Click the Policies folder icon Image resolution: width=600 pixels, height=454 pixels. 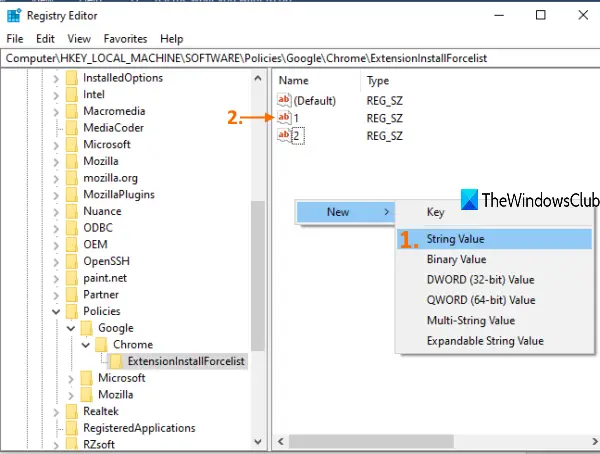(72, 311)
